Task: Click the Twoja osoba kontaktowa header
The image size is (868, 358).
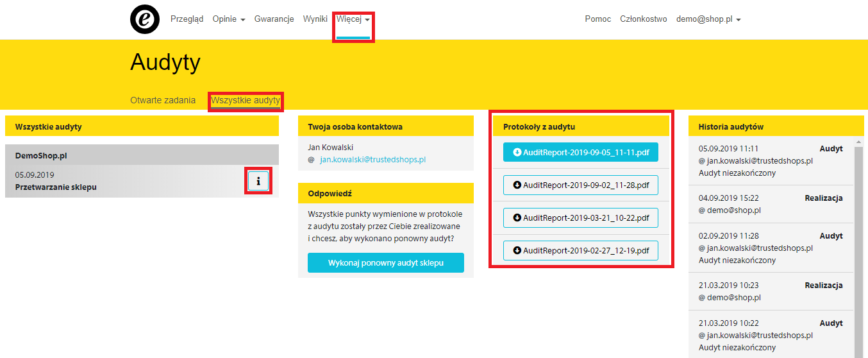Action: click(386, 126)
